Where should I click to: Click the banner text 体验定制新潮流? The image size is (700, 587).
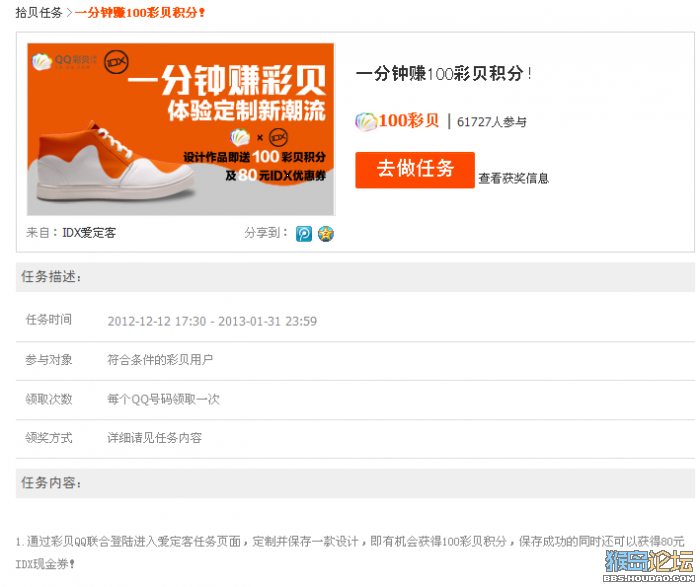(x=247, y=110)
